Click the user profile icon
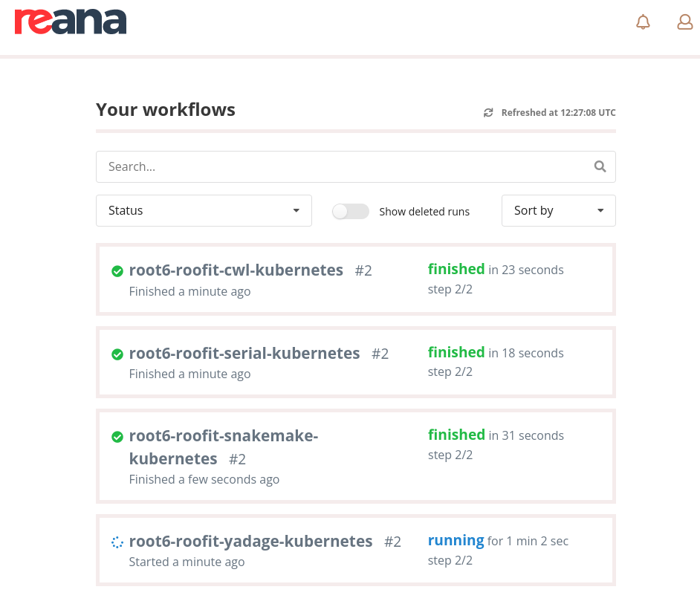 pyautogui.click(x=684, y=22)
